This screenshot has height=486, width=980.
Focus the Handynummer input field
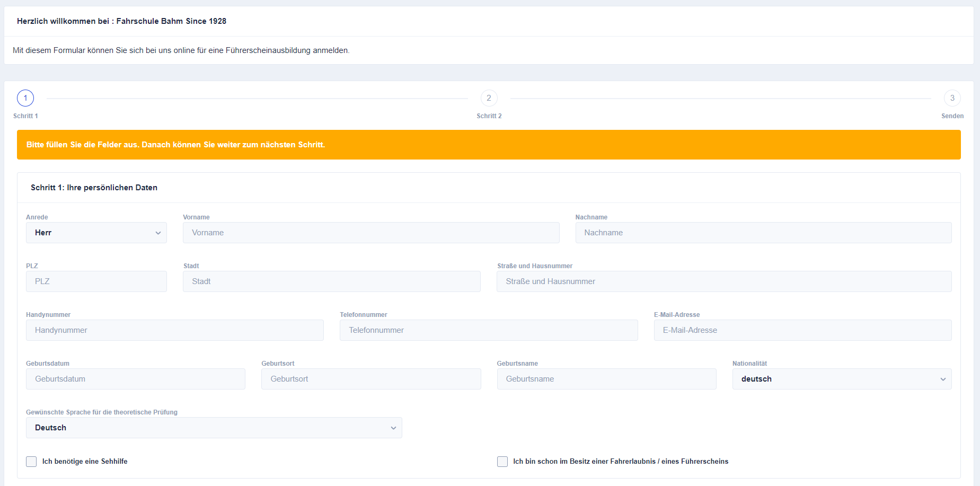click(175, 330)
